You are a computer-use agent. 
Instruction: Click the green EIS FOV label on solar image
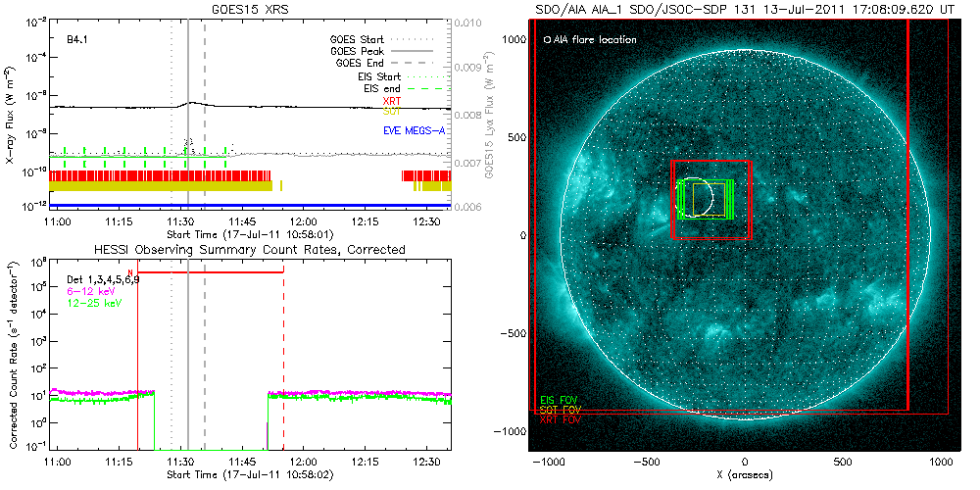click(557, 401)
